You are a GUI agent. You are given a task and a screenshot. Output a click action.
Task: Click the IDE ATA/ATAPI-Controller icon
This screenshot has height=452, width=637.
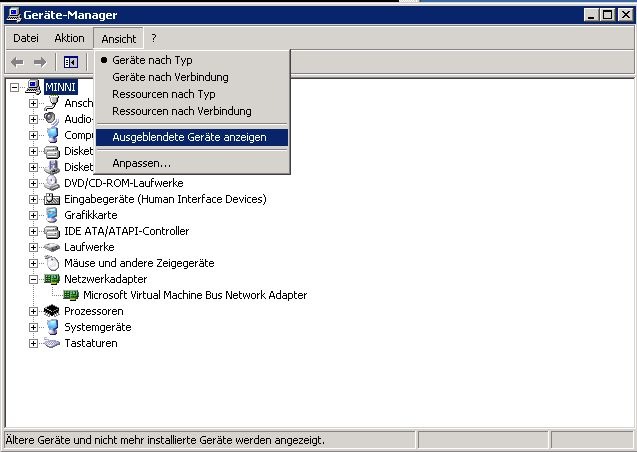pyautogui.click(x=52, y=231)
